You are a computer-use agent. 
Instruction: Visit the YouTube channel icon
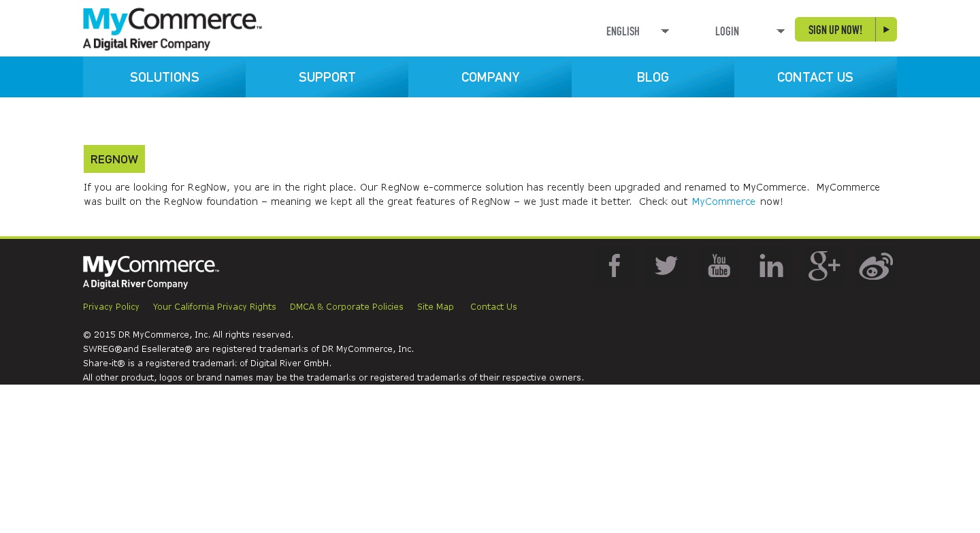point(719,265)
